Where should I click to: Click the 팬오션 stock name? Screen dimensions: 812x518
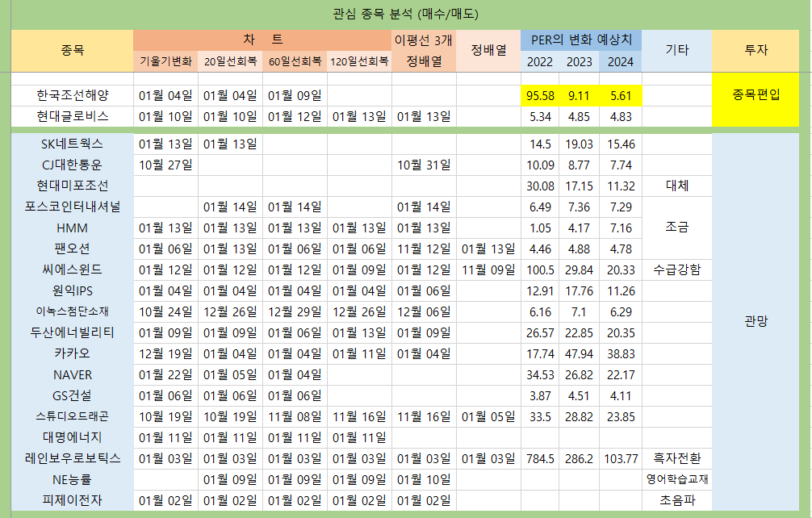pos(73,249)
